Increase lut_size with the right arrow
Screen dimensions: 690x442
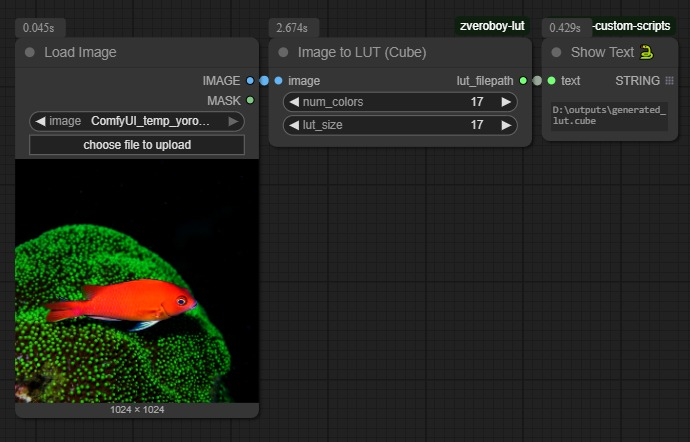point(506,125)
